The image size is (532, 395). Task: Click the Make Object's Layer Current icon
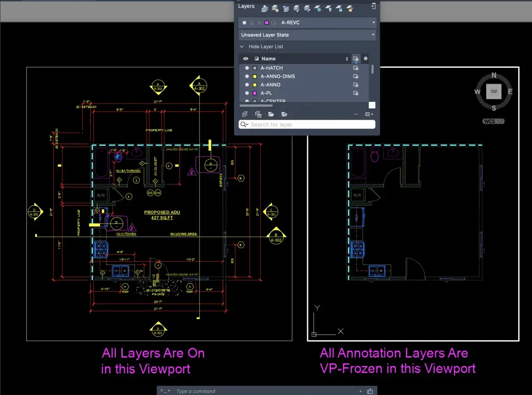pos(265,8)
